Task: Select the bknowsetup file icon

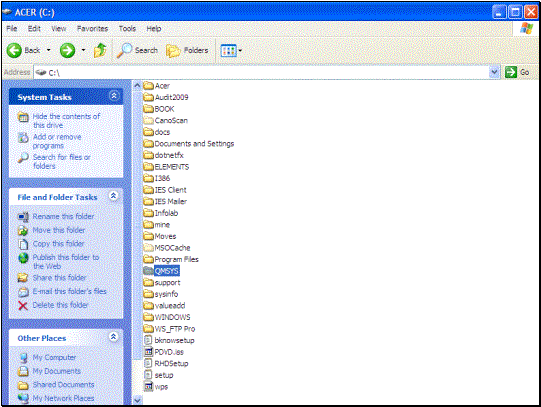Action: pos(148,340)
